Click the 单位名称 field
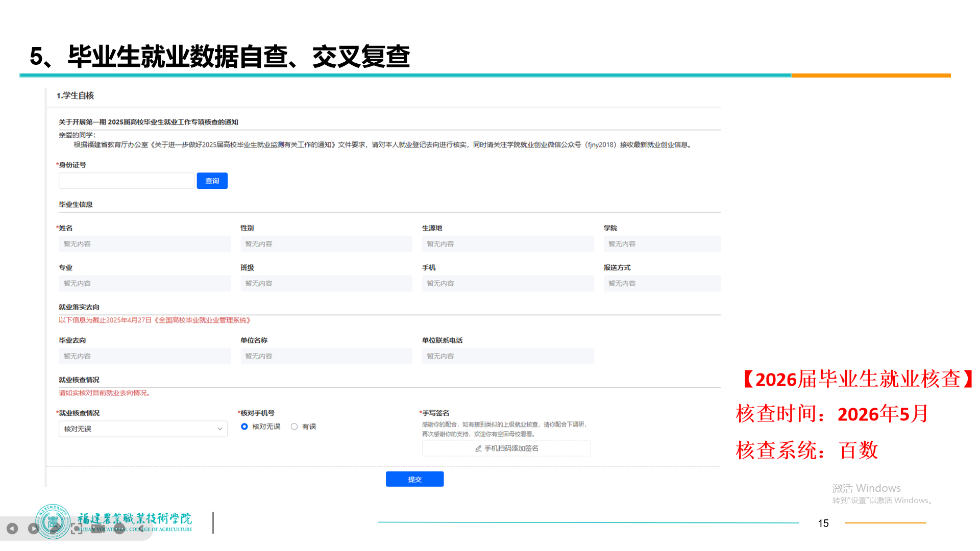 point(326,356)
